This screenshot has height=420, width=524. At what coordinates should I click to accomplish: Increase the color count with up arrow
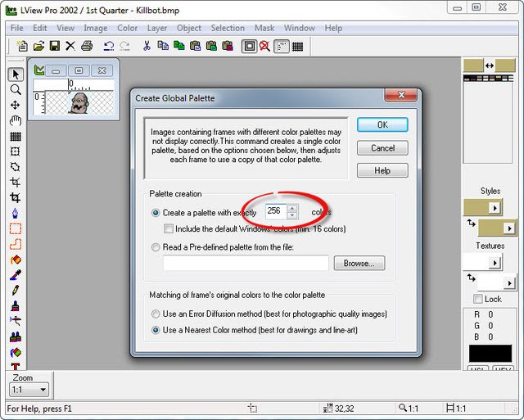click(x=292, y=208)
